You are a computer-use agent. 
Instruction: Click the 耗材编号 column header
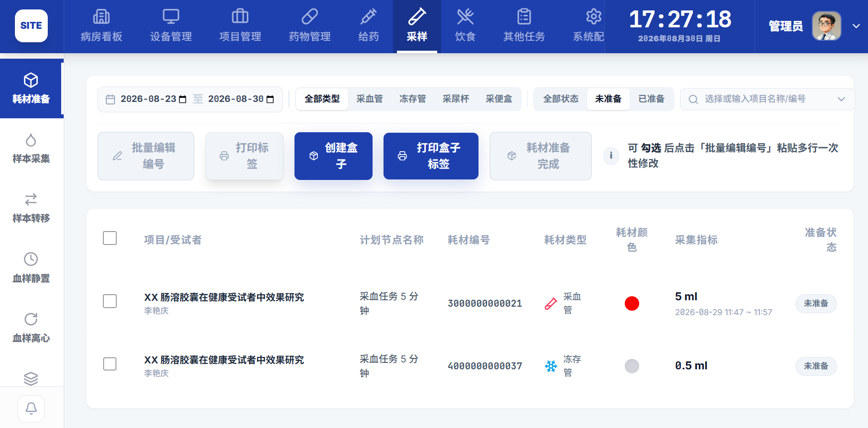point(469,240)
